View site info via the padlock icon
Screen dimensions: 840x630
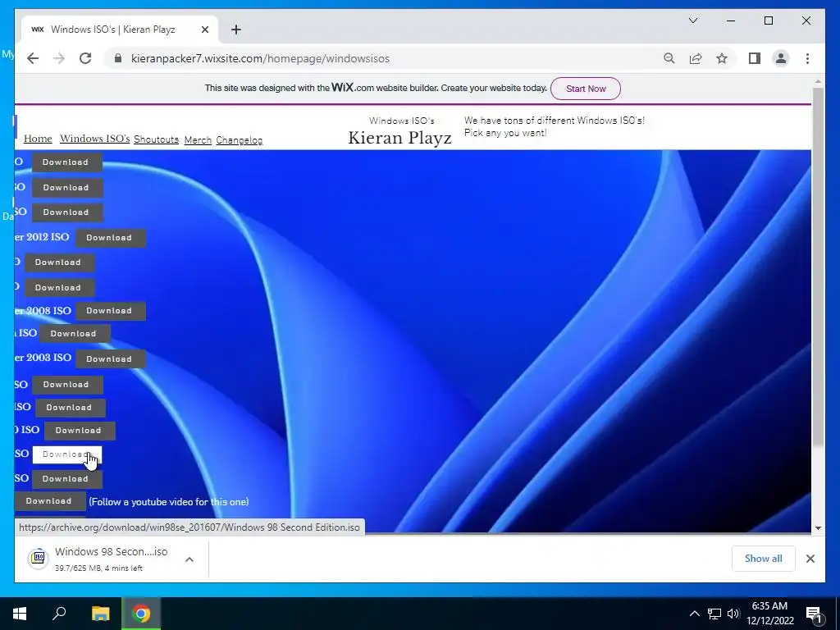pos(118,58)
